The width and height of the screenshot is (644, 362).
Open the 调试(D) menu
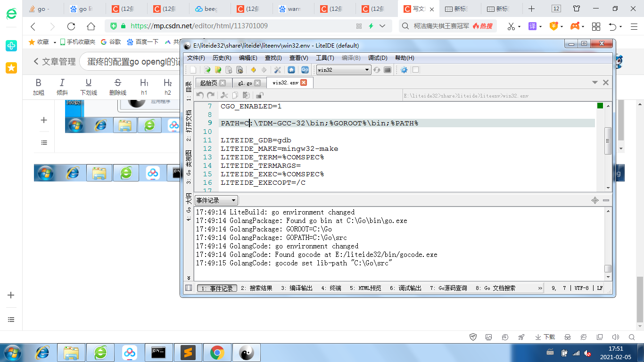pos(378,58)
